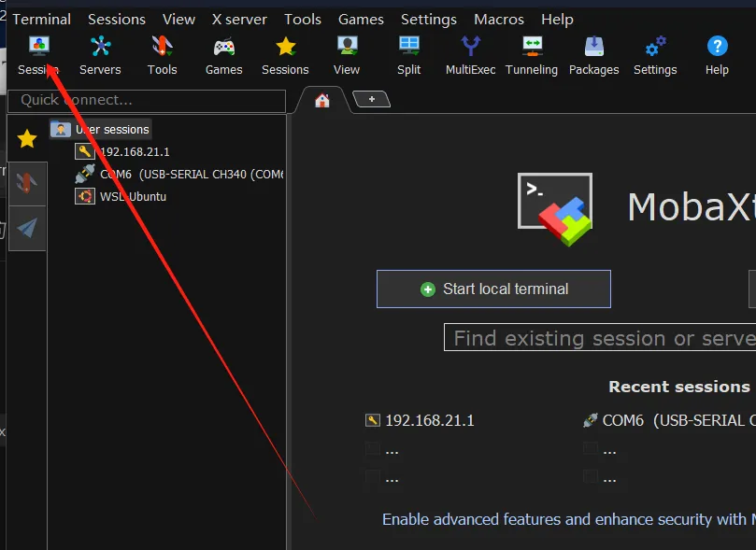Image resolution: width=756 pixels, height=550 pixels.
Task: Click Start local terminal button
Action: [493, 289]
